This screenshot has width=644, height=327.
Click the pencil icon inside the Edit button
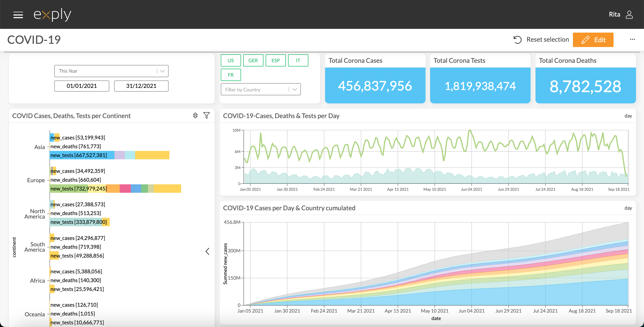coord(585,40)
